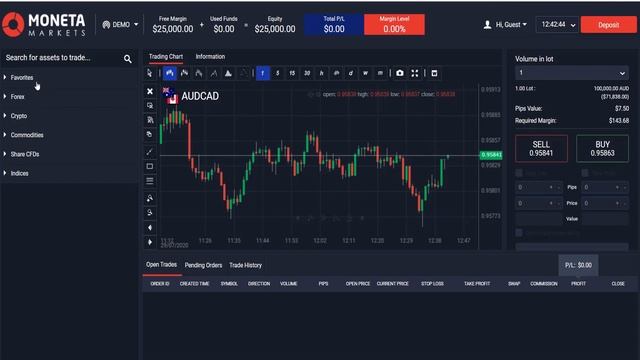The height and width of the screenshot is (360, 640).
Task: Set chart timeframe to weekly (w)
Action: point(365,73)
